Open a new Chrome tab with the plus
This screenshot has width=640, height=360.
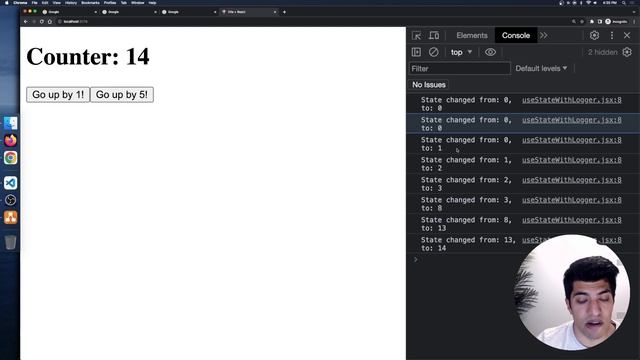[x=284, y=12]
